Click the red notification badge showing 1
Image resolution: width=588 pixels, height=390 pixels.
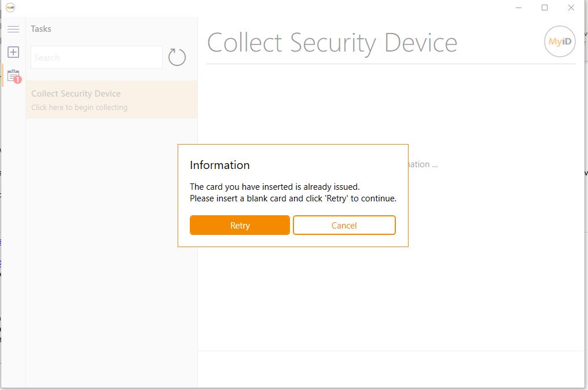pyautogui.click(x=17, y=79)
